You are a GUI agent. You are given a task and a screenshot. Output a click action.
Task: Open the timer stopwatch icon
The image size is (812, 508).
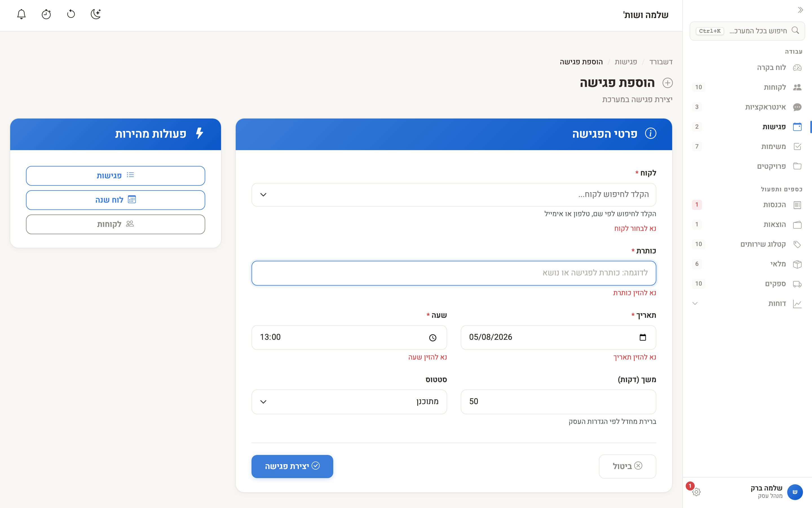pos(46,14)
